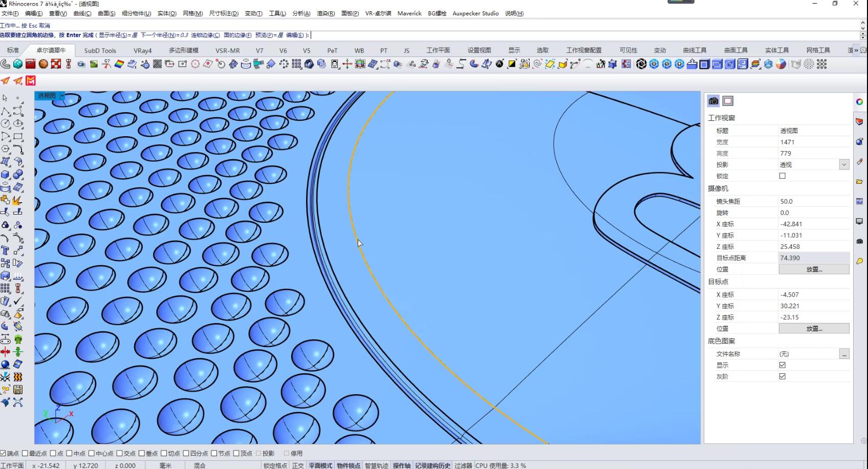
Task: Click the 目标点距离 value field 74.390
Action: point(814,258)
